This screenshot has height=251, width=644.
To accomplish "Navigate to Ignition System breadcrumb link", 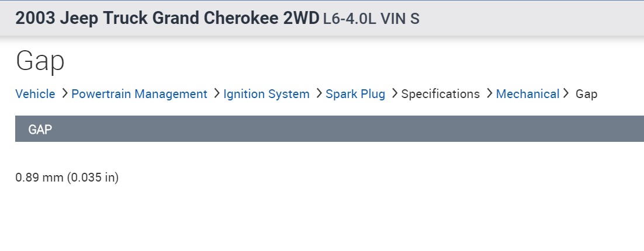I will click(266, 94).
